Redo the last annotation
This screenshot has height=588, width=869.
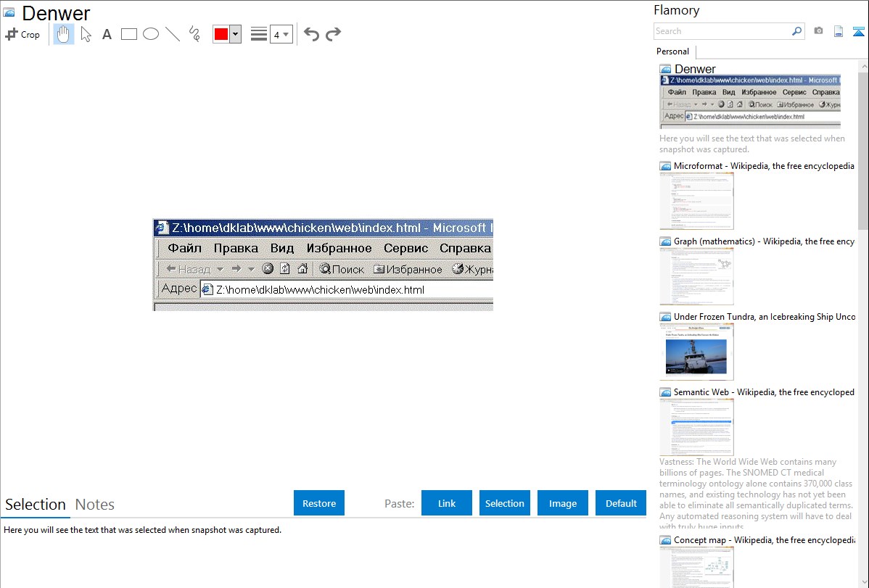(x=333, y=34)
